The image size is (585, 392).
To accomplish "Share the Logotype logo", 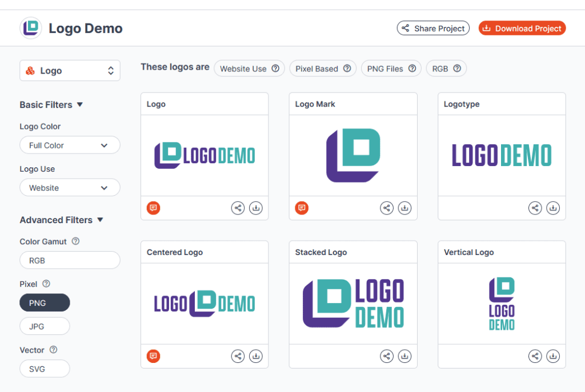I will 535,208.
